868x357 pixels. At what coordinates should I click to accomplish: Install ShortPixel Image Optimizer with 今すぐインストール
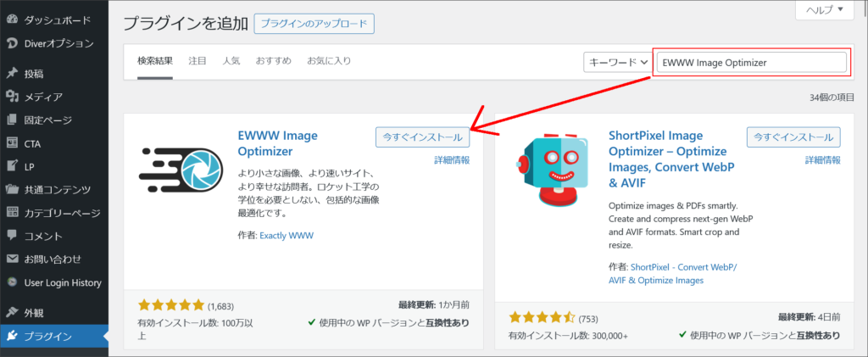793,137
